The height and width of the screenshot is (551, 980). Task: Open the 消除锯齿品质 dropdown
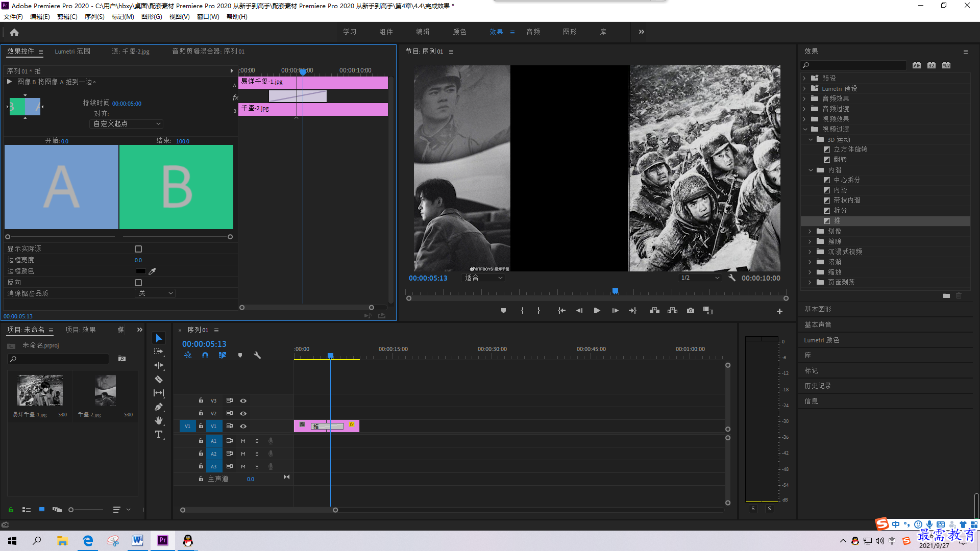click(155, 293)
